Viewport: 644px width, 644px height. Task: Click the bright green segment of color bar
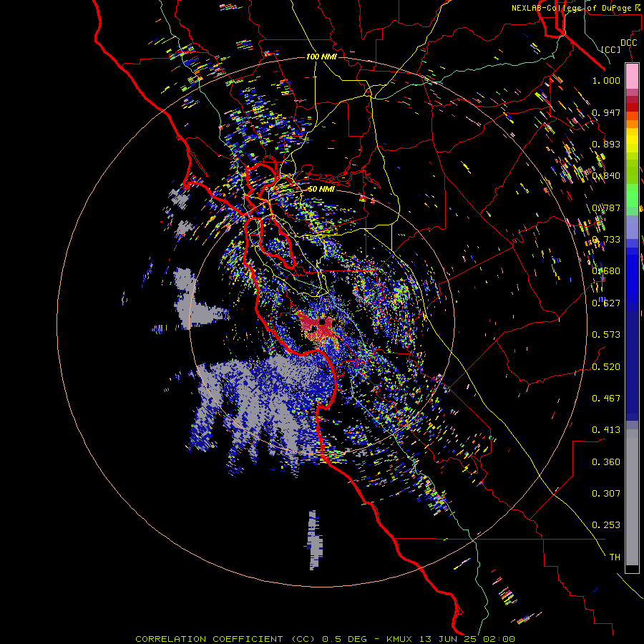coord(632,195)
